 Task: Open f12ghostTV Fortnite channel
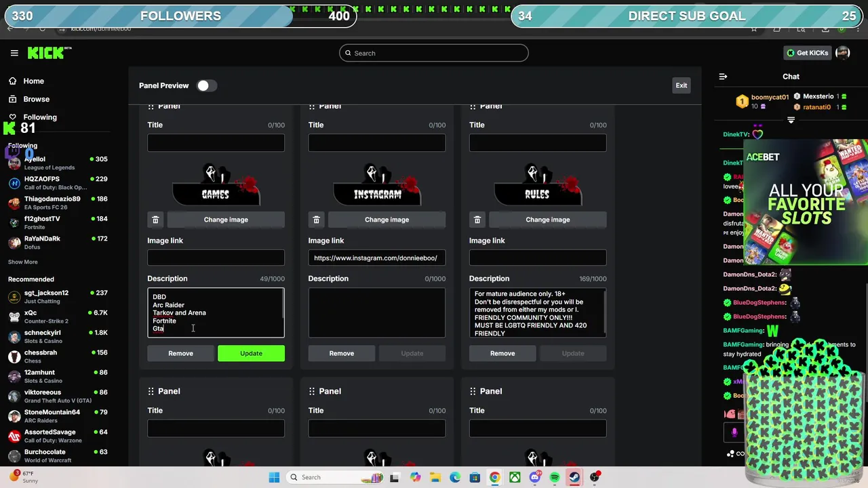click(58, 223)
